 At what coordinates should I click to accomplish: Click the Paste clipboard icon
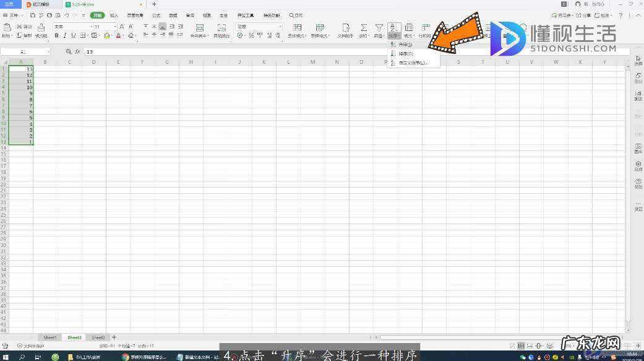coord(7,27)
